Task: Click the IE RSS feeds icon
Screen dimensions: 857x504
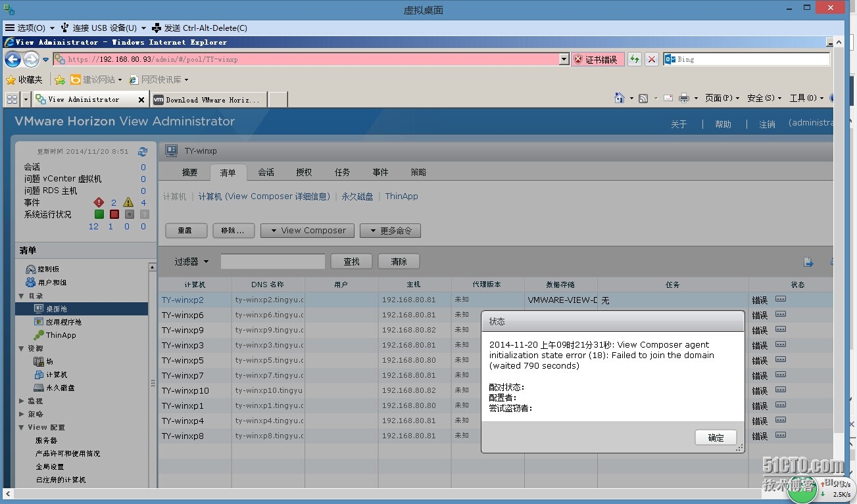Action: [x=644, y=98]
